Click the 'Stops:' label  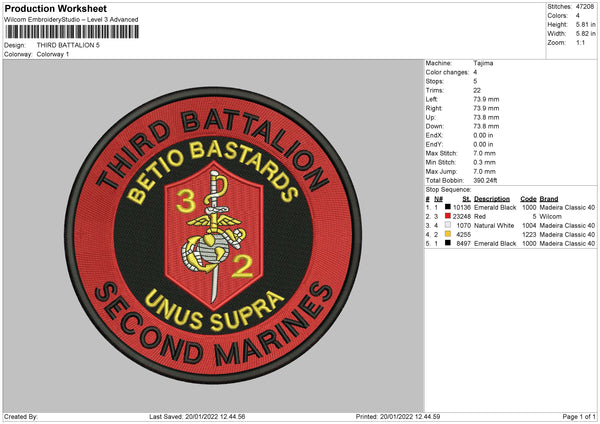pyautogui.click(x=435, y=81)
